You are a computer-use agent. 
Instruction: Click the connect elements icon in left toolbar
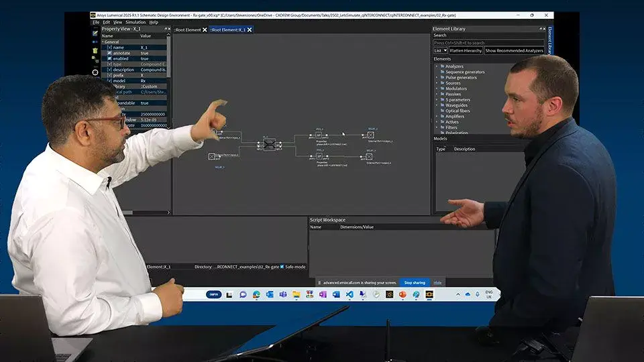(x=95, y=60)
